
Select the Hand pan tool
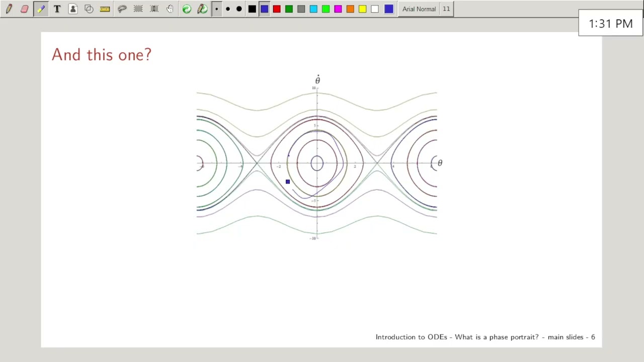point(170,9)
